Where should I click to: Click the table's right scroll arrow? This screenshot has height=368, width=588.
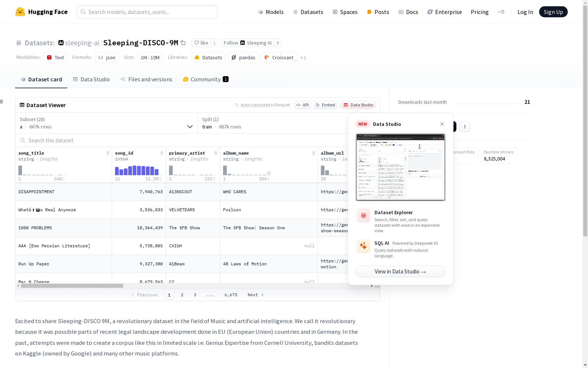click(372, 286)
